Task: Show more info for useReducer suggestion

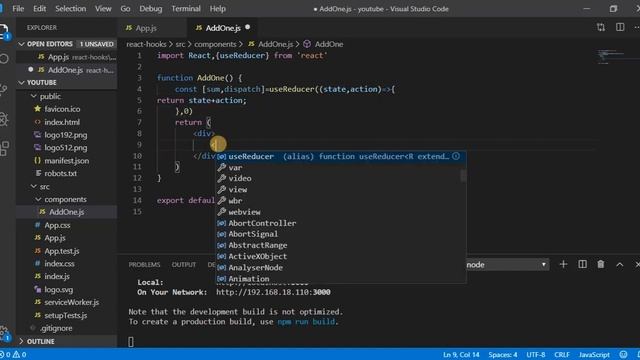Action: coord(456,156)
